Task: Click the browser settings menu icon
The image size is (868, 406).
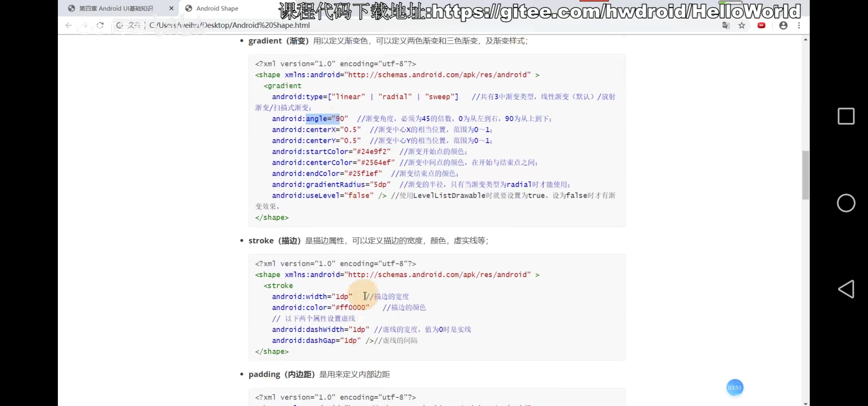Action: [799, 26]
